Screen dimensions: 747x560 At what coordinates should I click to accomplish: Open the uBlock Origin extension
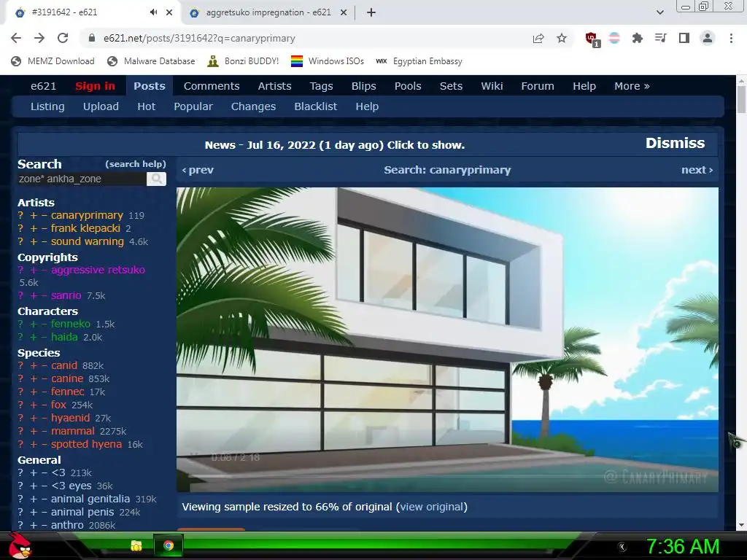pyautogui.click(x=592, y=39)
